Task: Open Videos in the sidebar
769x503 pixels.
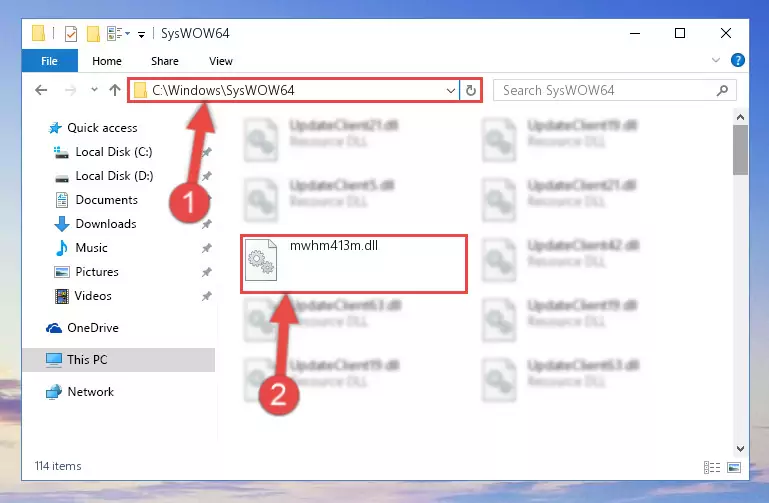Action: click(x=93, y=296)
